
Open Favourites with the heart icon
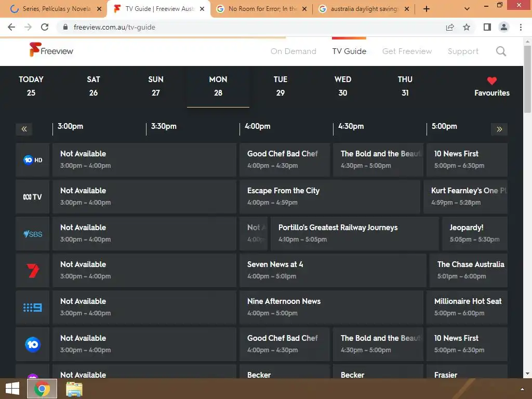491,87
